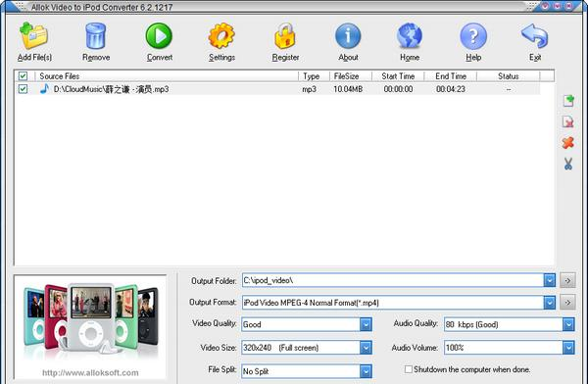Click the Status column header
The width and height of the screenshot is (588, 384).
[508, 76]
